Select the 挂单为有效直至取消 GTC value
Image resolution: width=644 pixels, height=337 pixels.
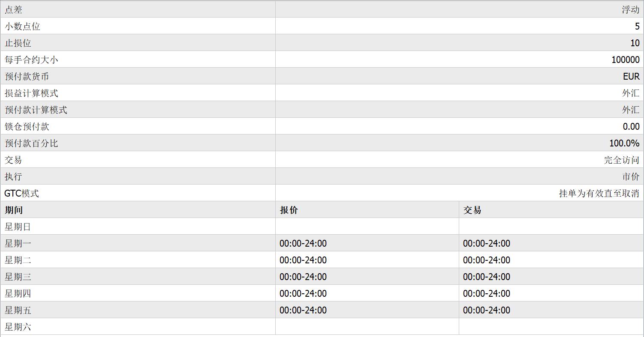599,193
